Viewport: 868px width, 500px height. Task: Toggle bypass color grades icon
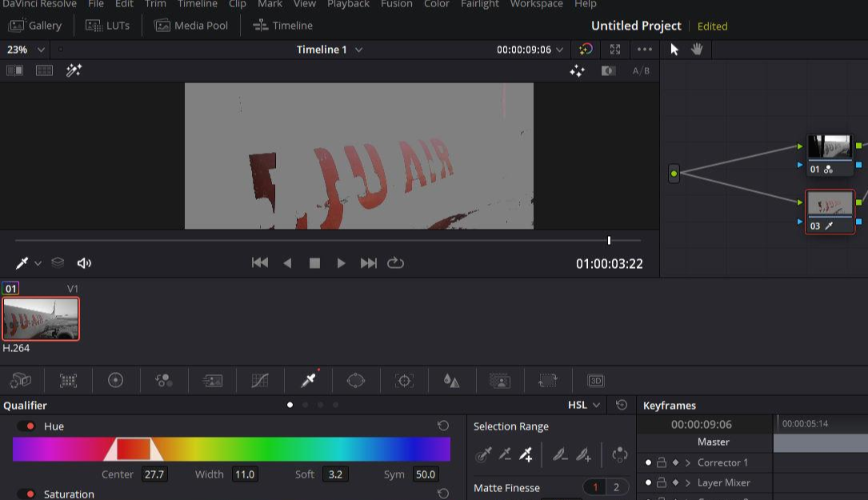(586, 50)
